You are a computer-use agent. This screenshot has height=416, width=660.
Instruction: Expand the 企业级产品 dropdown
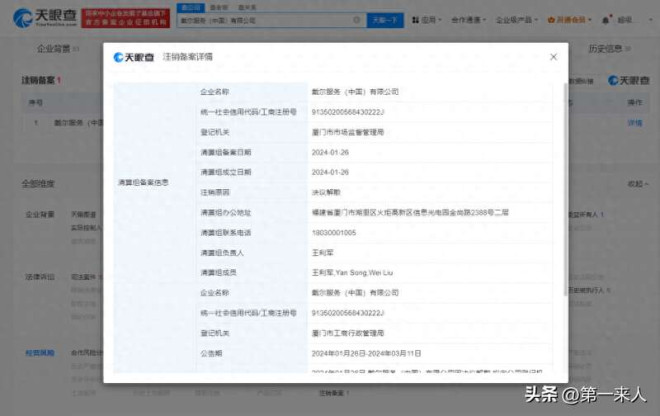(x=516, y=19)
